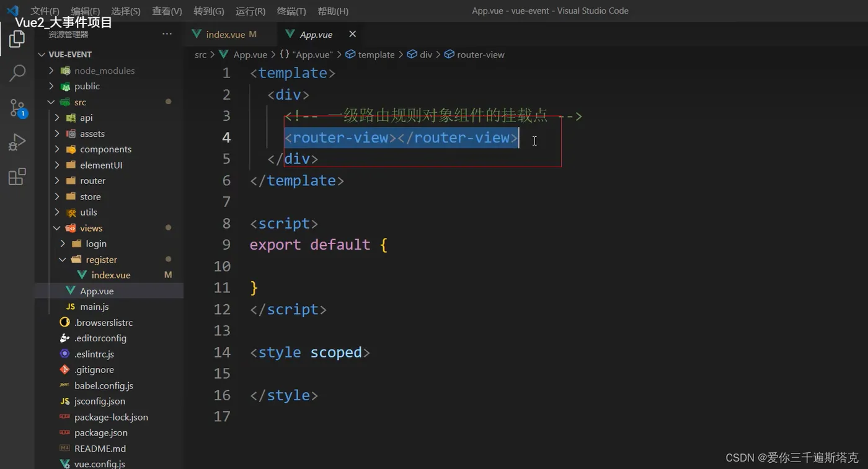868x469 pixels.
Task: Expand the components folder
Action: (x=109, y=149)
